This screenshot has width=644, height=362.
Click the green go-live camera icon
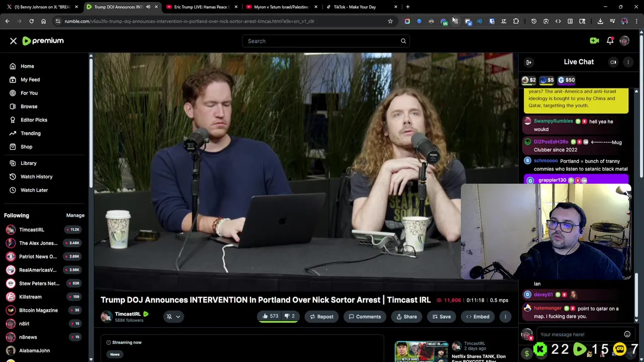click(594, 41)
